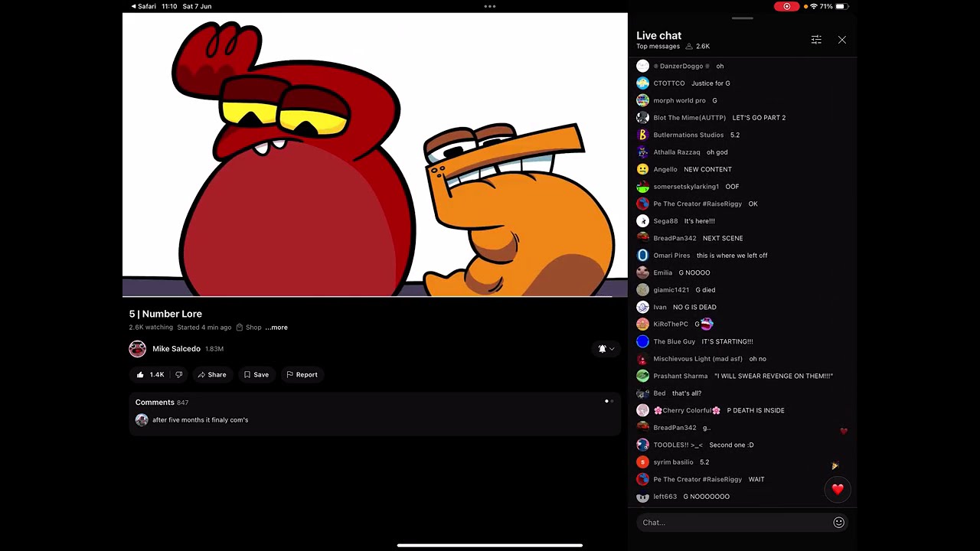Report the video
Viewport: 980px width, 551px height.
coord(302,375)
